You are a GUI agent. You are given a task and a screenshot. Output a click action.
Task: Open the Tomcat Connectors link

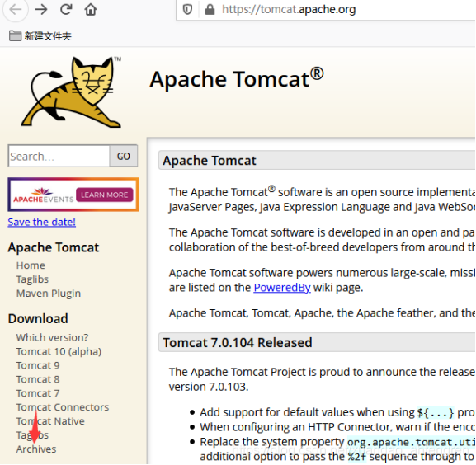coord(63,407)
